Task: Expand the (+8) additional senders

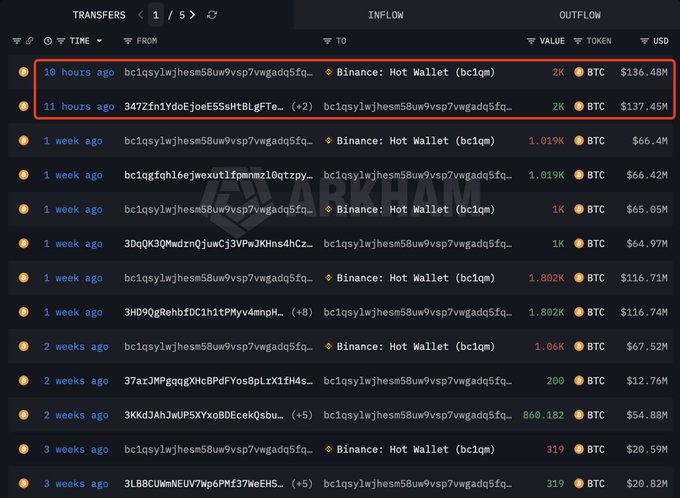Action: [302, 312]
